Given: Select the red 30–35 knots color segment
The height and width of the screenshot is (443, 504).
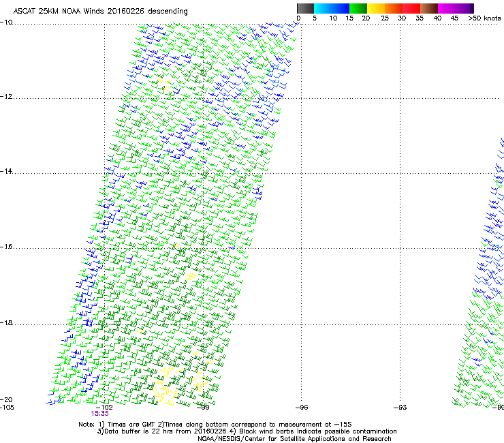Looking at the screenshot, I should coord(411,8).
